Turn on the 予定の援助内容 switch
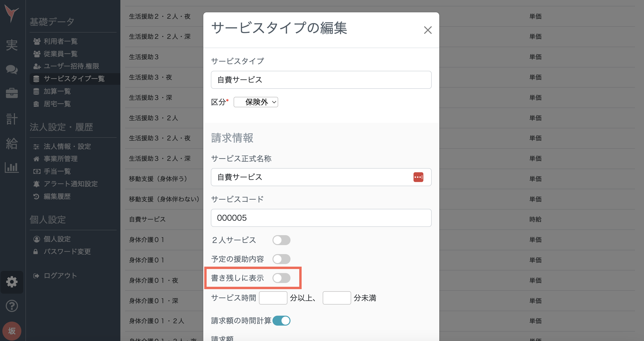 pyautogui.click(x=281, y=259)
